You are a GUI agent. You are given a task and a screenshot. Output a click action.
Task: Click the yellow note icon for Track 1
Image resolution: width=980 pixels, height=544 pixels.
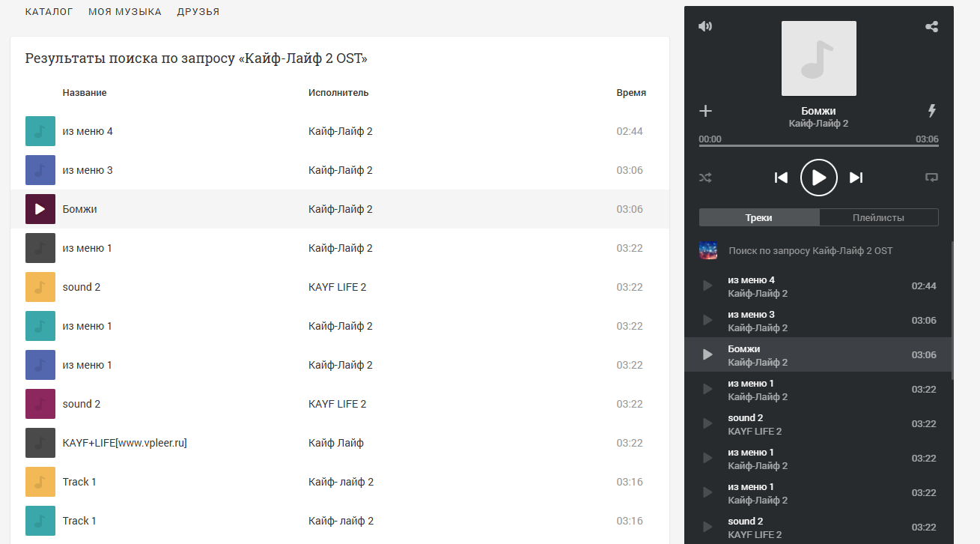[x=40, y=482]
